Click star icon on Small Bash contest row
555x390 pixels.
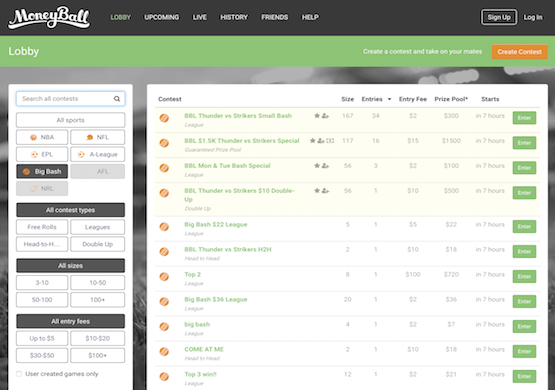coord(317,116)
